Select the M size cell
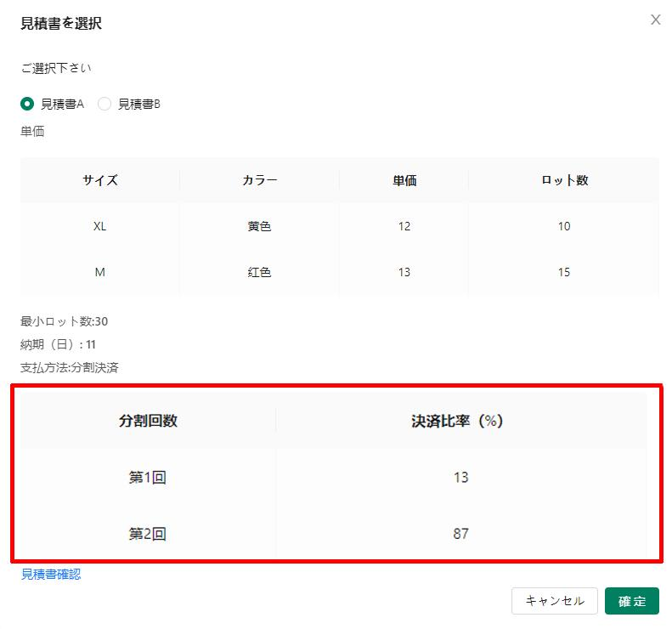The width and height of the screenshot is (672, 629). pyautogui.click(x=100, y=272)
